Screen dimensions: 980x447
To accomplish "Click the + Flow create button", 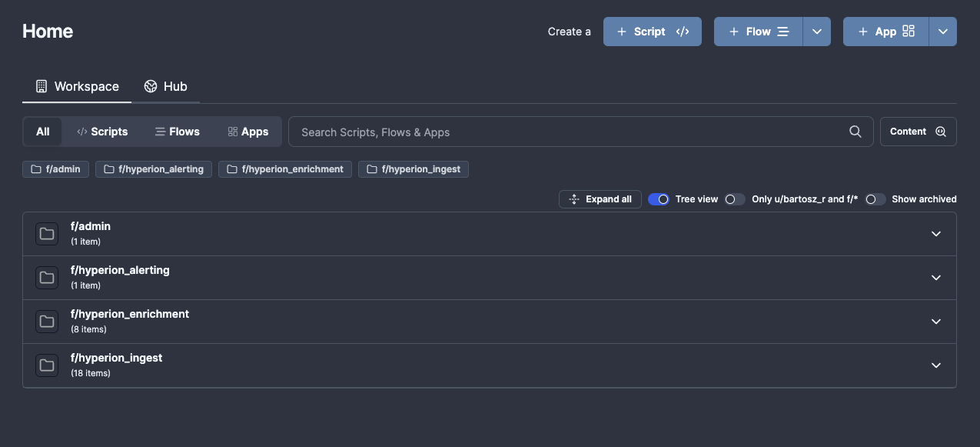I will pyautogui.click(x=758, y=32).
